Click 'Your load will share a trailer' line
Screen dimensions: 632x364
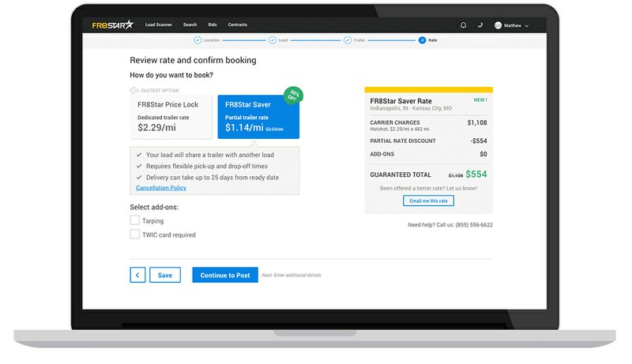pos(209,155)
